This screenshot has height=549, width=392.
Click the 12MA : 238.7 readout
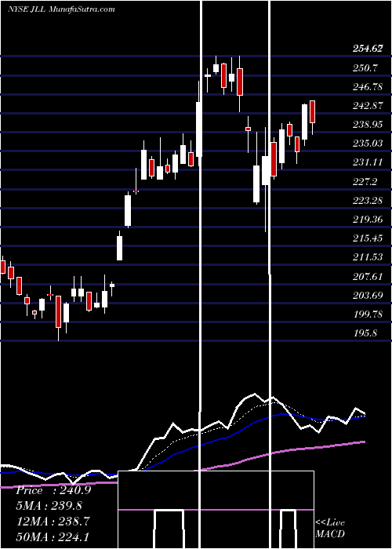point(53,521)
